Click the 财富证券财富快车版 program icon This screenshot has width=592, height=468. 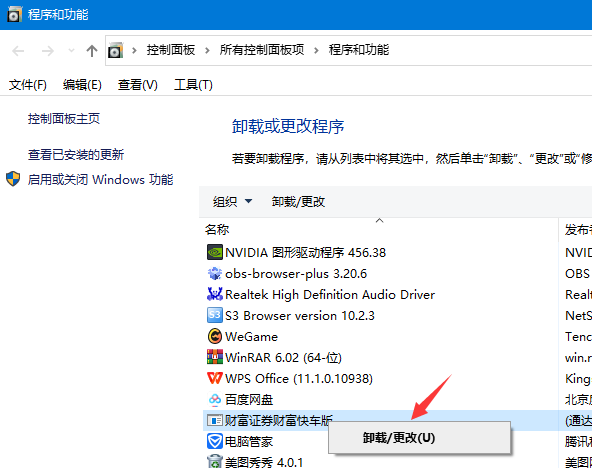tap(215, 420)
